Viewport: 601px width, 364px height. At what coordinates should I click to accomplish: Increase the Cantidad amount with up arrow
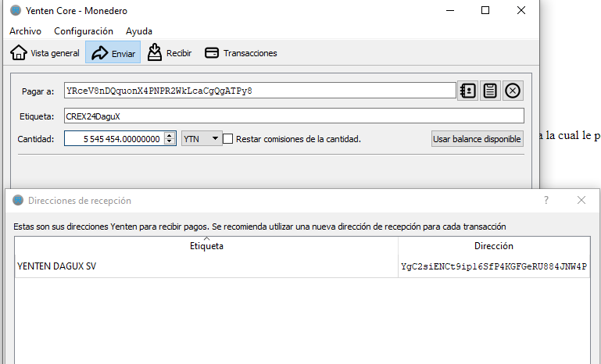click(170, 136)
